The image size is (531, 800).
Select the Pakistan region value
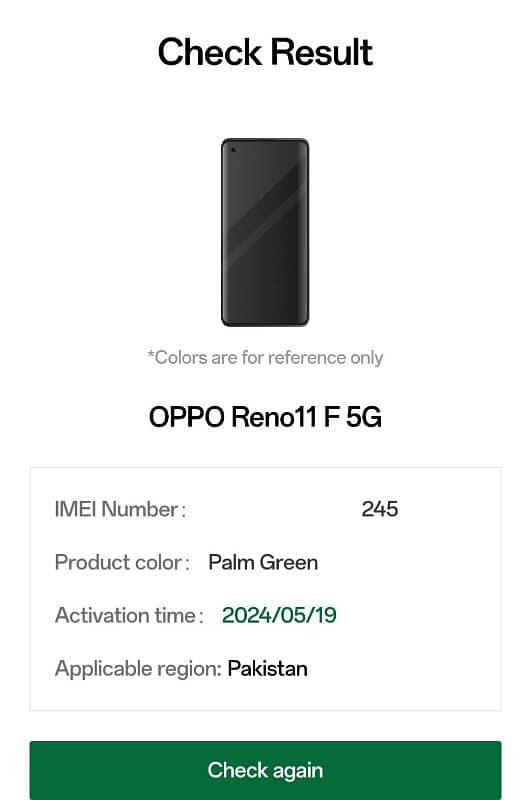point(267,669)
